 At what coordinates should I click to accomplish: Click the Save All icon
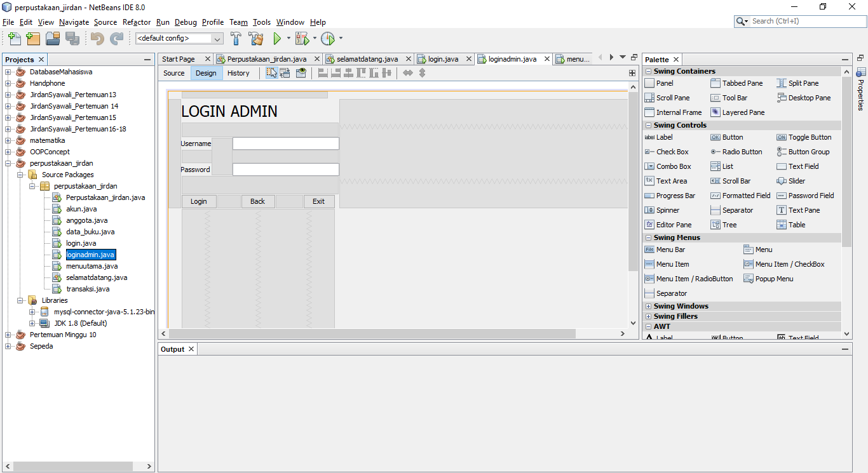[x=73, y=38]
